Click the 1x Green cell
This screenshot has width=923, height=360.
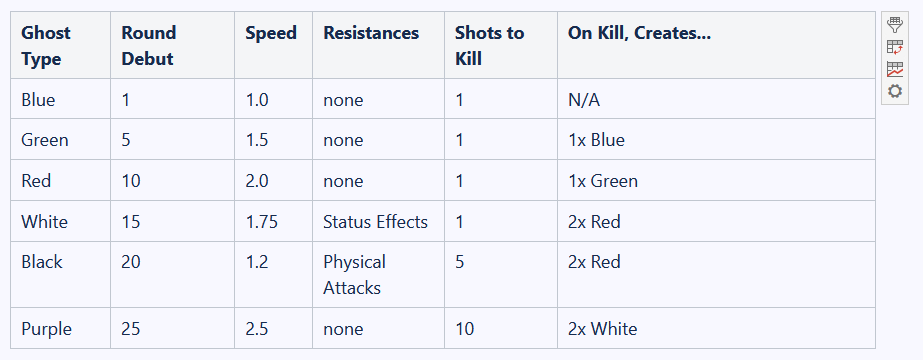point(716,180)
